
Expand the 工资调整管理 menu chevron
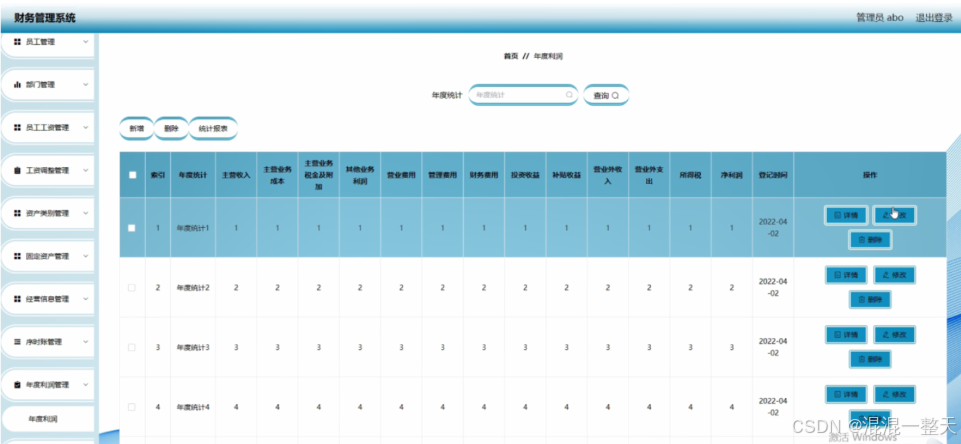coord(85,170)
